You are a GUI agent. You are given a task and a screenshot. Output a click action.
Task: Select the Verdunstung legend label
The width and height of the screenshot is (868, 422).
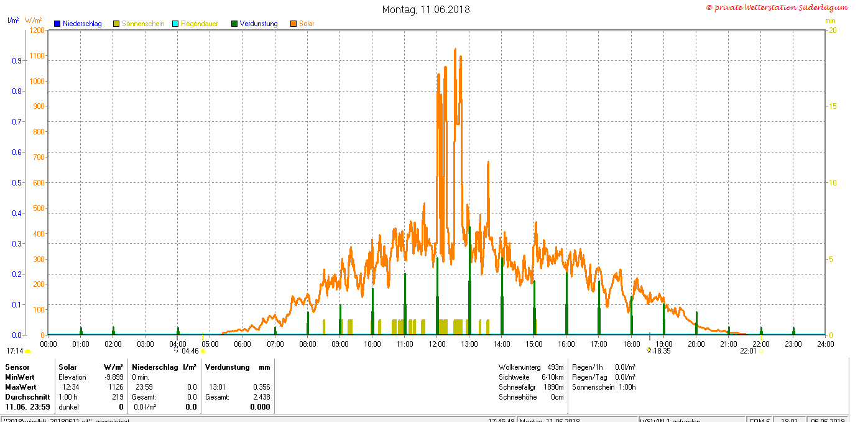pyautogui.click(x=259, y=24)
